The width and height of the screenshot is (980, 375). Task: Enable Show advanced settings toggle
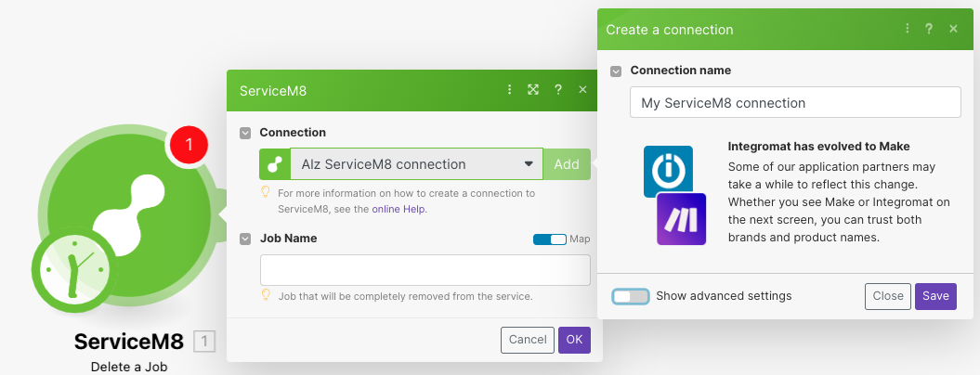coord(630,296)
